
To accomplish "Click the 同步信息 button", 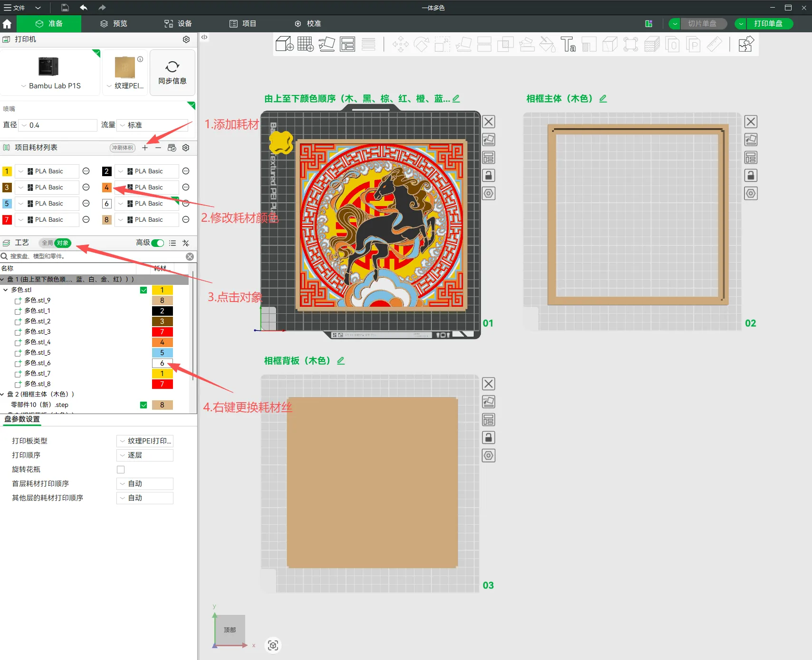I will point(172,73).
